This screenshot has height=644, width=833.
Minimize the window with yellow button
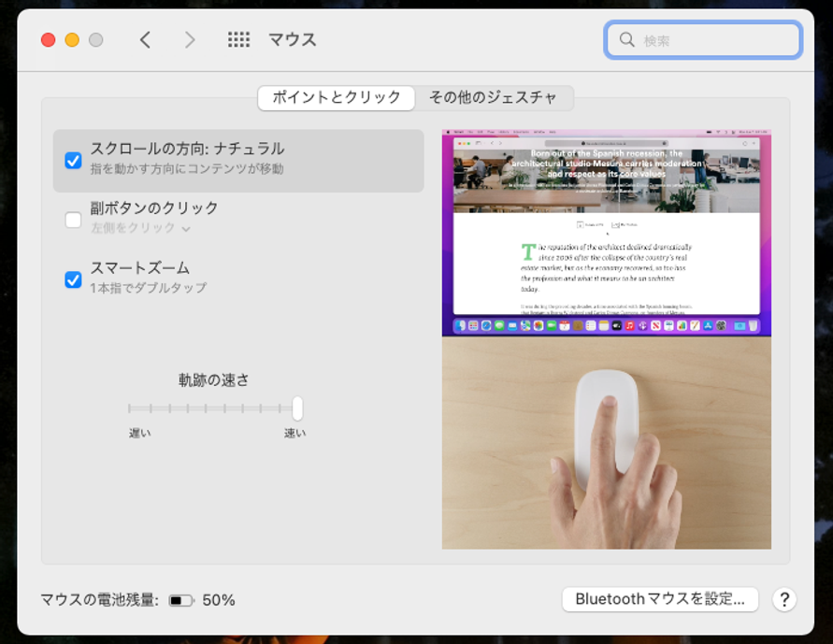72,40
